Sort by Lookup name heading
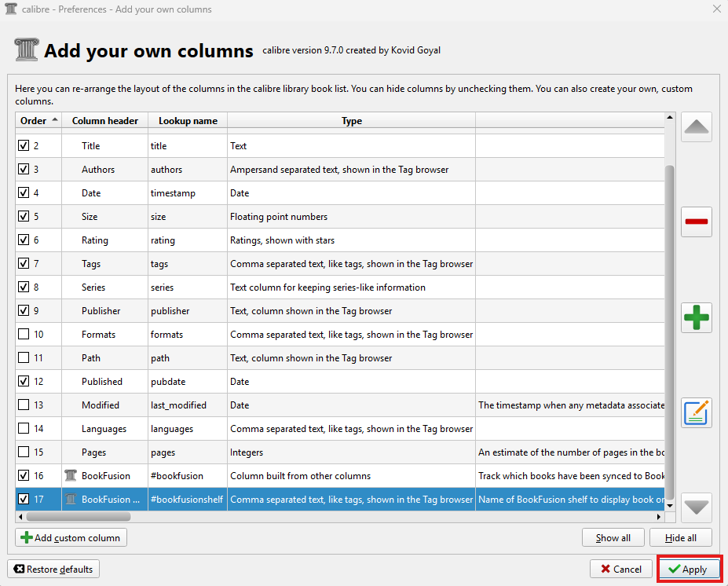The width and height of the screenshot is (728, 586). 188,121
